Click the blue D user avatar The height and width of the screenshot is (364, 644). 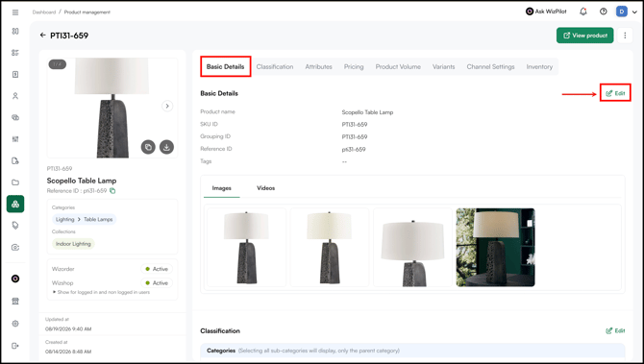click(x=622, y=12)
